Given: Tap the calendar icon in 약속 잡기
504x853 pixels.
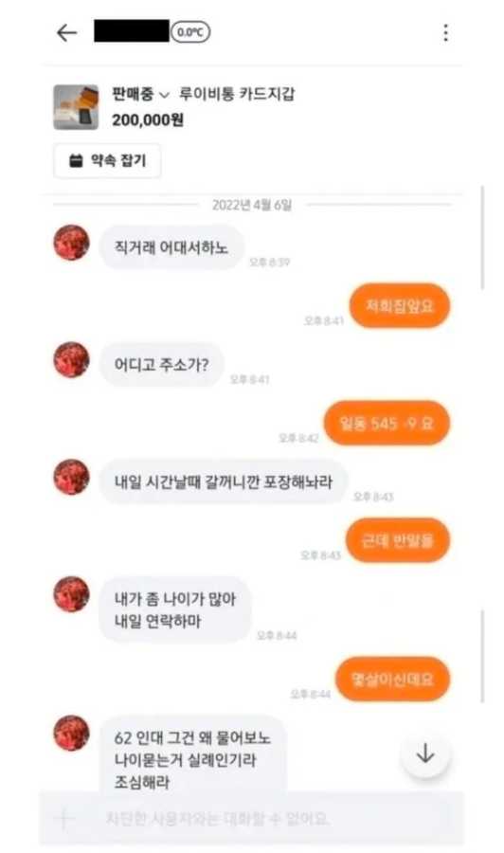Looking at the screenshot, I should (76, 160).
